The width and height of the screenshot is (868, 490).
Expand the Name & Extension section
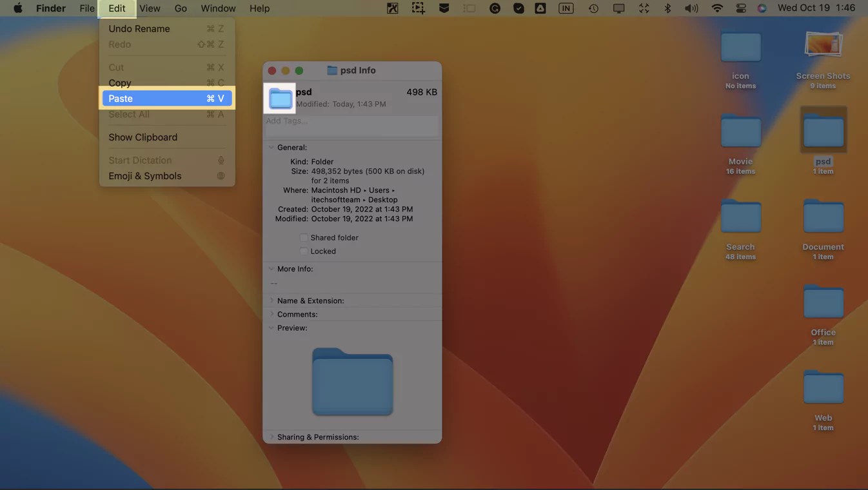pos(271,300)
